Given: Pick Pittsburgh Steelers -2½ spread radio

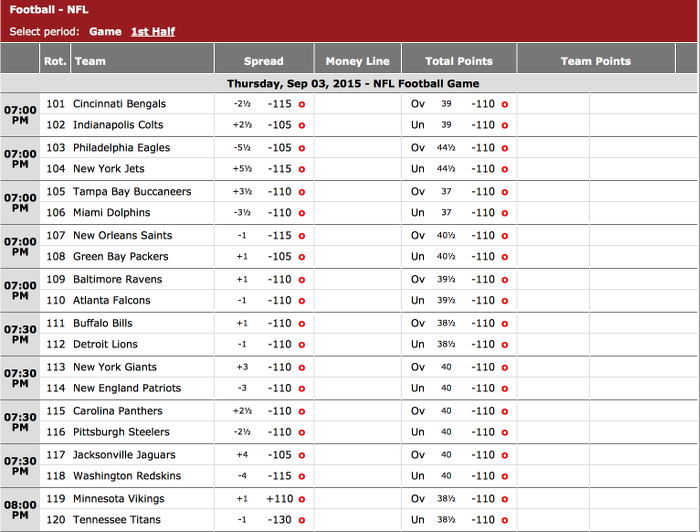Looking at the screenshot, I should coord(302,432).
